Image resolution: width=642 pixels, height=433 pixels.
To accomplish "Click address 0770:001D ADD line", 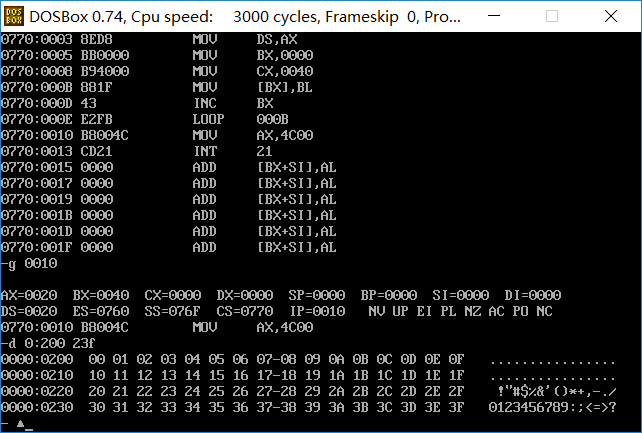I will coord(169,231).
